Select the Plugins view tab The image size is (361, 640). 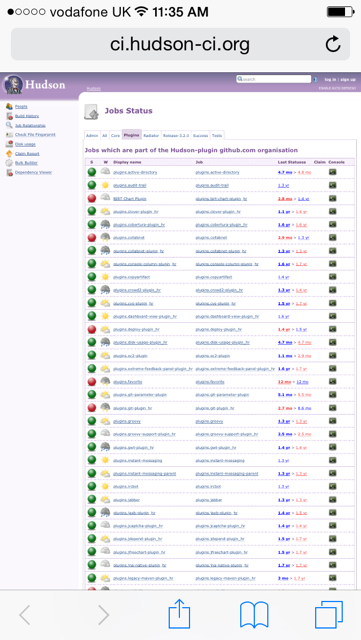point(131,135)
